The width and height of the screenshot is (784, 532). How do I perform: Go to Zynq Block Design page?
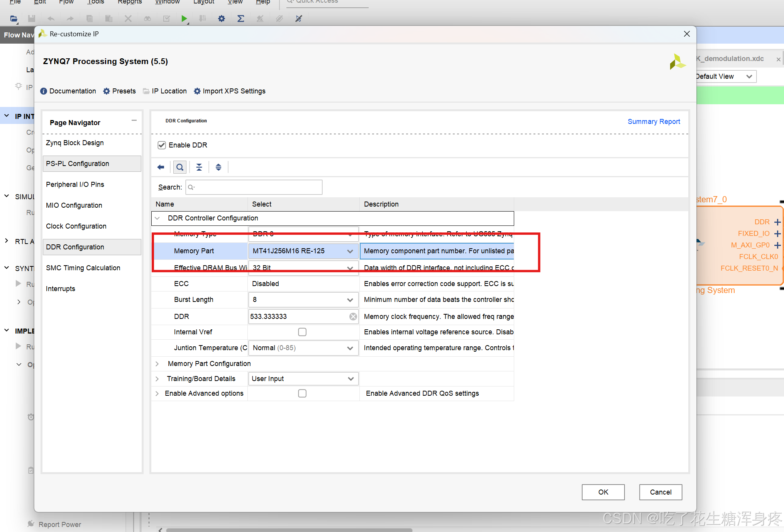tap(92, 143)
